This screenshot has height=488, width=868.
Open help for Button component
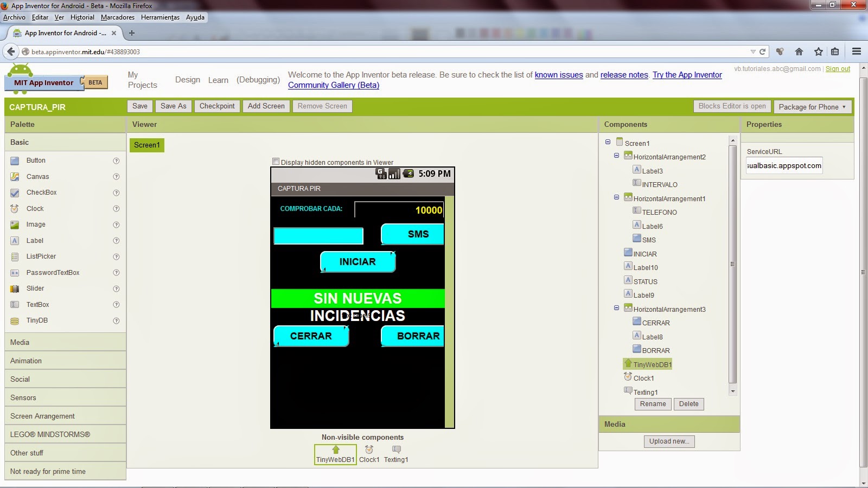116,160
